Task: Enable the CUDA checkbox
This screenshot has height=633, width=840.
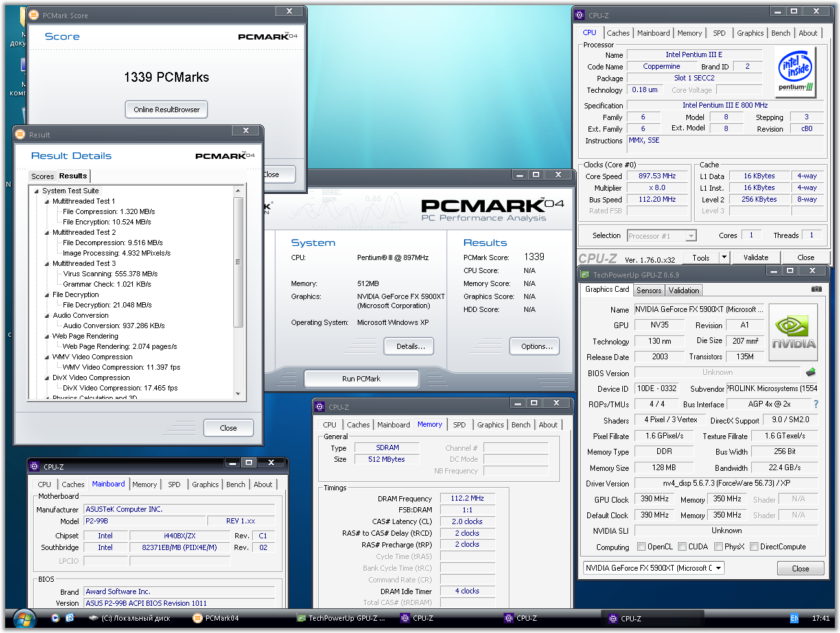Action: (x=682, y=547)
